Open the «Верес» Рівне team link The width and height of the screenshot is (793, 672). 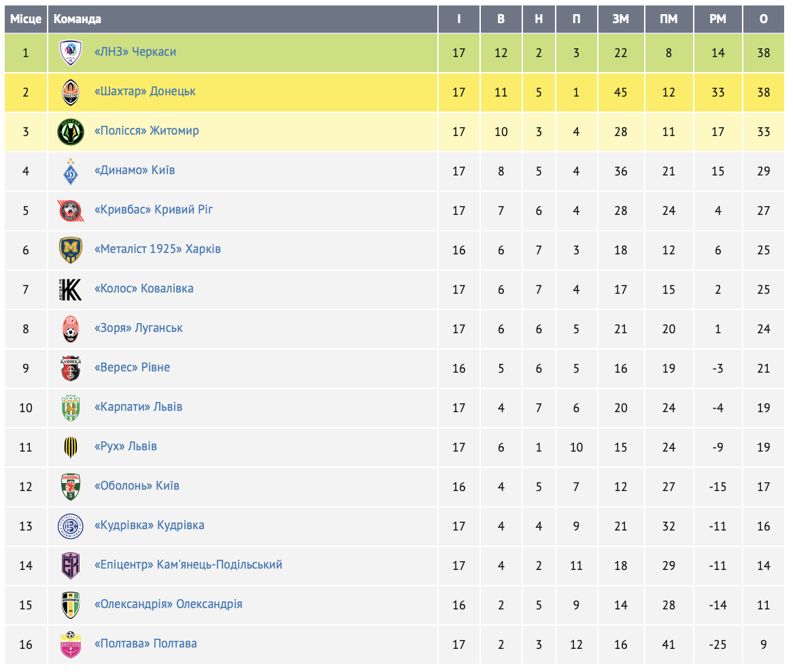point(133,367)
